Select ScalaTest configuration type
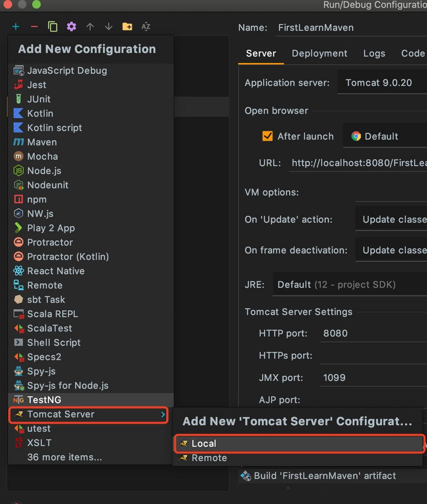This screenshot has height=504, width=427. pyautogui.click(x=91, y=328)
